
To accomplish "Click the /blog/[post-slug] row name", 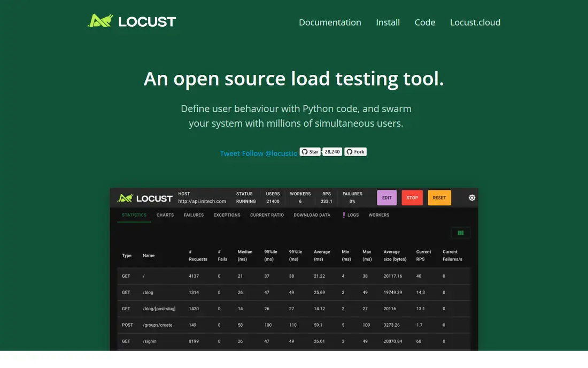I will [159, 309].
